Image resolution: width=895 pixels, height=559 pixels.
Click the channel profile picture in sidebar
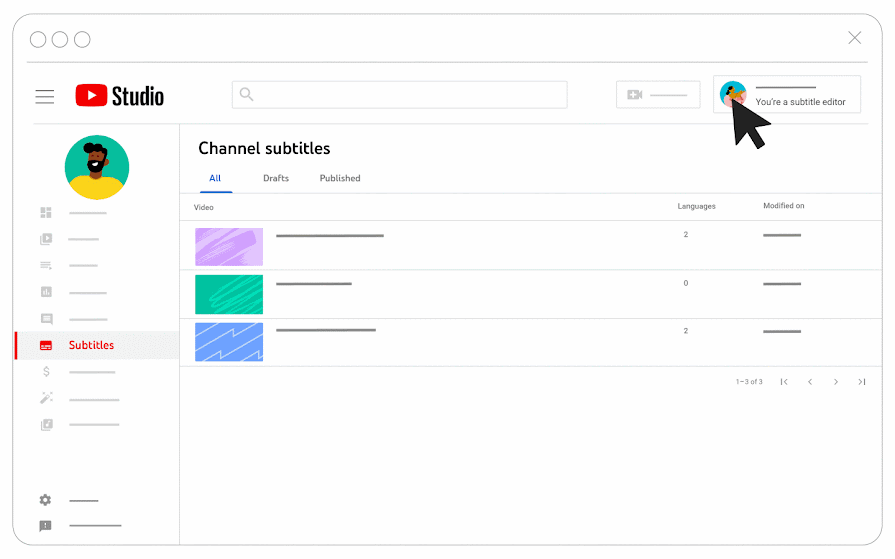click(97, 167)
